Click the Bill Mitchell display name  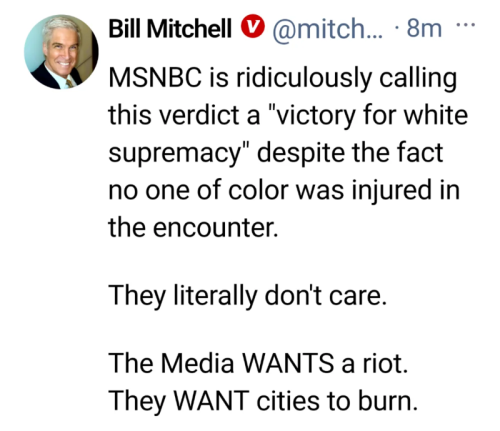coord(170,28)
